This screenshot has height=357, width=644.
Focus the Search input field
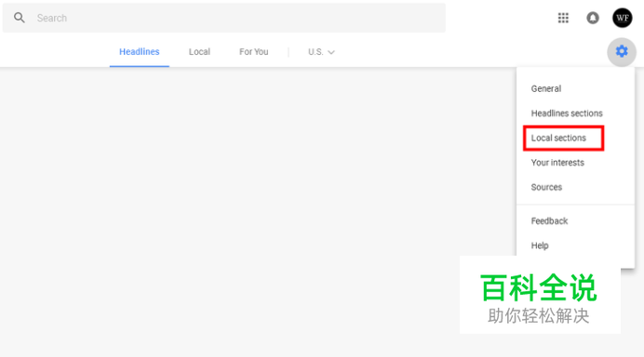click(224, 18)
